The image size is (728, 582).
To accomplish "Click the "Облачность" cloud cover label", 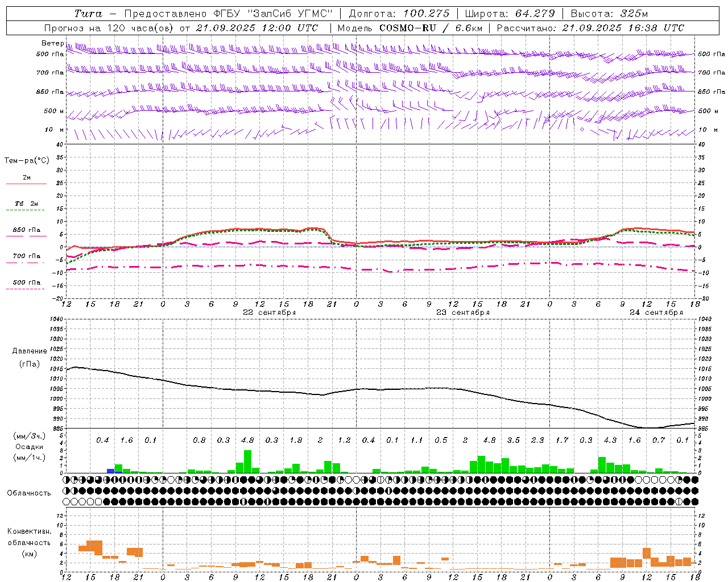I will [x=29, y=493].
